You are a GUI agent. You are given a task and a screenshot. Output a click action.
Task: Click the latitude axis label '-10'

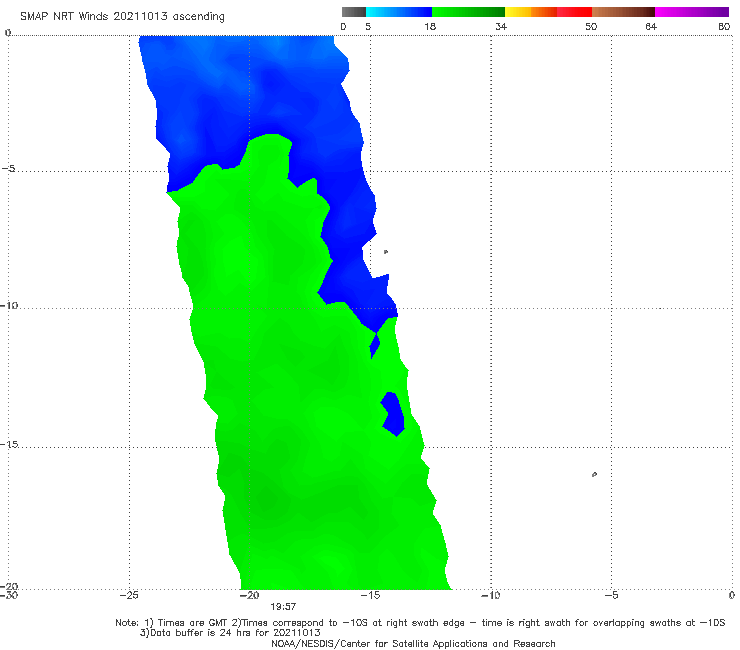coord(8,305)
